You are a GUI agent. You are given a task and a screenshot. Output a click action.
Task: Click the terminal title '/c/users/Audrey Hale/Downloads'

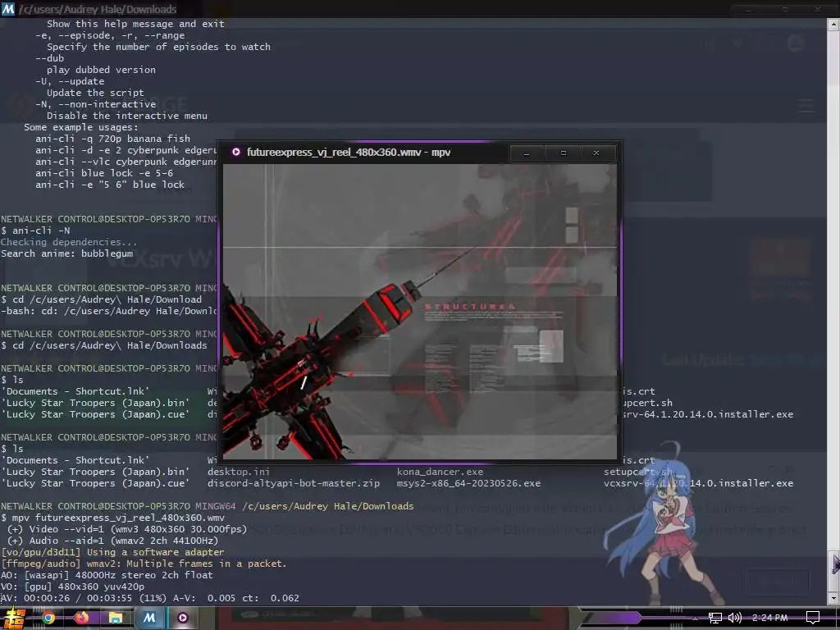[x=98, y=9]
